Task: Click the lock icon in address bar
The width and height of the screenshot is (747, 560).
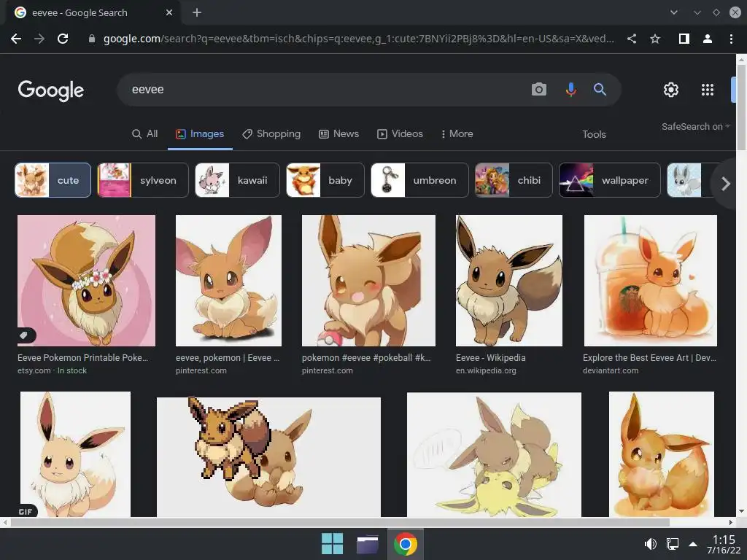Action: (x=92, y=39)
